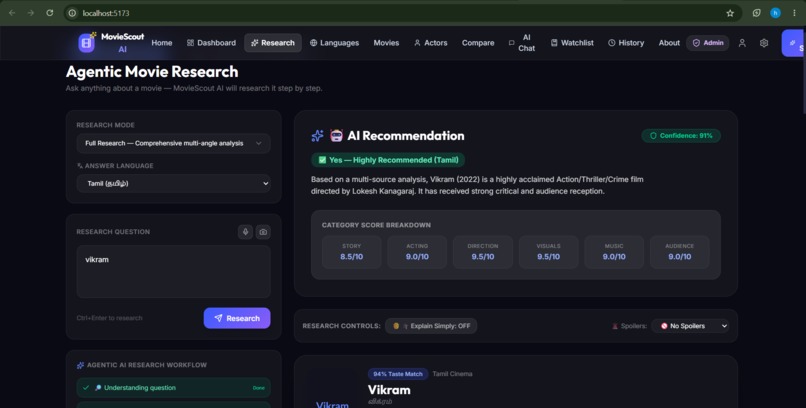Select the Visuals score card
This screenshot has height=408, width=806.
[548, 252]
